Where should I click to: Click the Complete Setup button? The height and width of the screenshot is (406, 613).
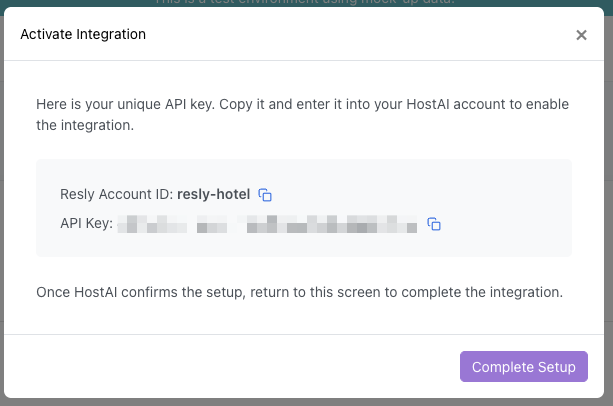523,367
